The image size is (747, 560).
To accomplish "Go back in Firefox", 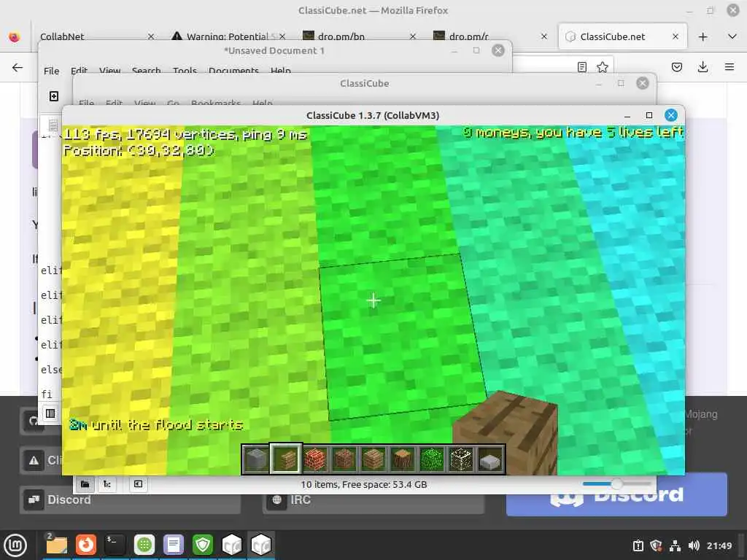I will click(18, 67).
